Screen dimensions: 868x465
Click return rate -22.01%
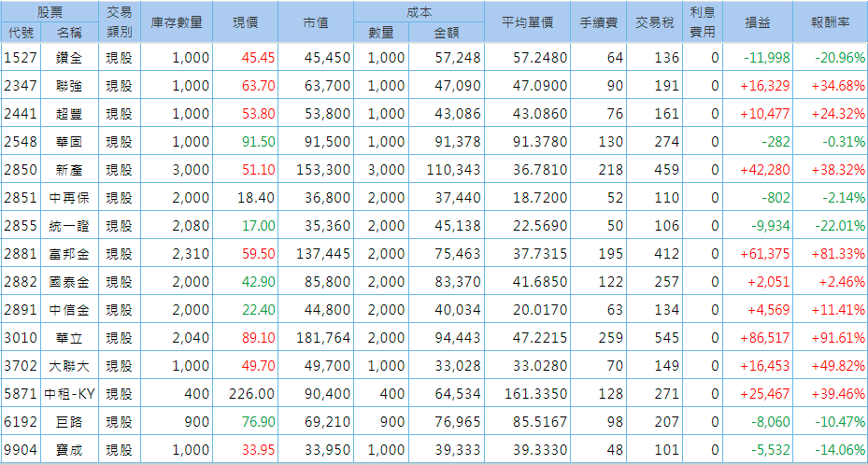point(840,226)
